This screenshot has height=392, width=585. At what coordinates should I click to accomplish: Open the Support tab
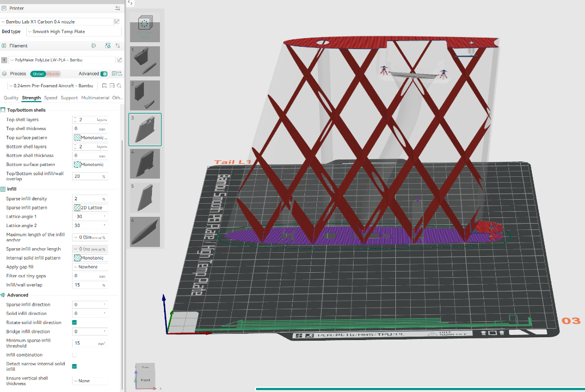pyautogui.click(x=69, y=98)
